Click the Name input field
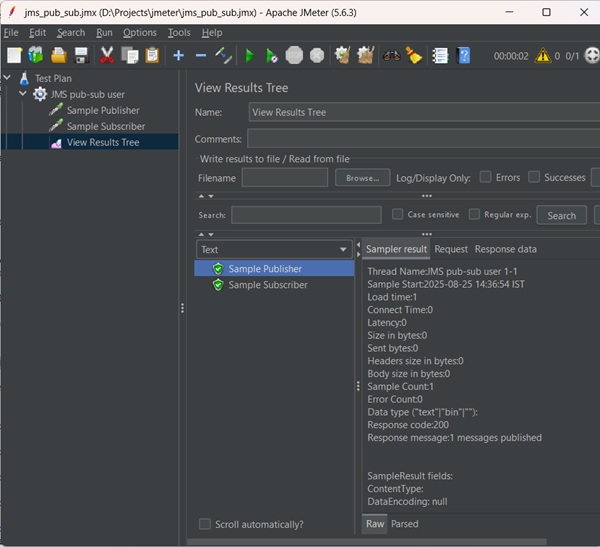The height and width of the screenshot is (547, 600). (424, 112)
